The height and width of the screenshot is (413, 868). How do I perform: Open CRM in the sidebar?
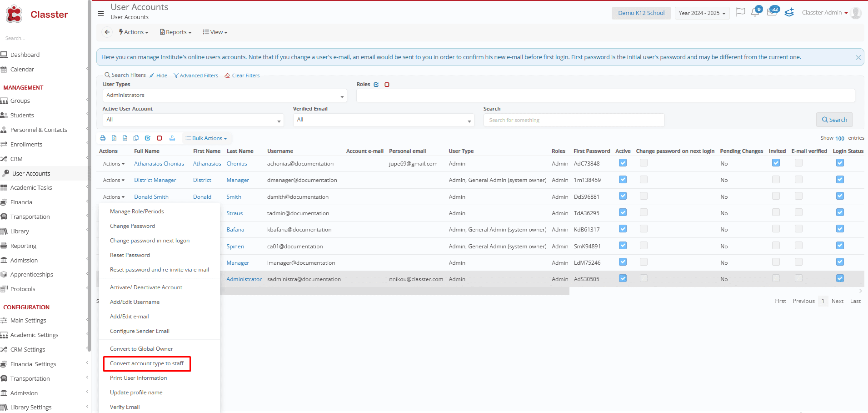16,159
